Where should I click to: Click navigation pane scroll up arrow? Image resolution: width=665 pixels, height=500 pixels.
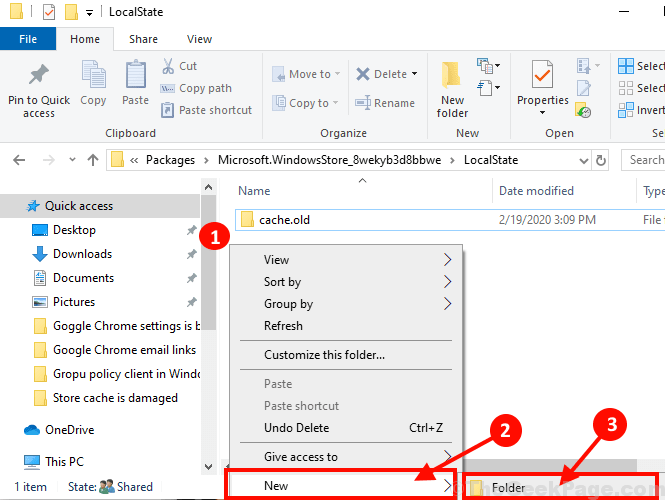208,187
